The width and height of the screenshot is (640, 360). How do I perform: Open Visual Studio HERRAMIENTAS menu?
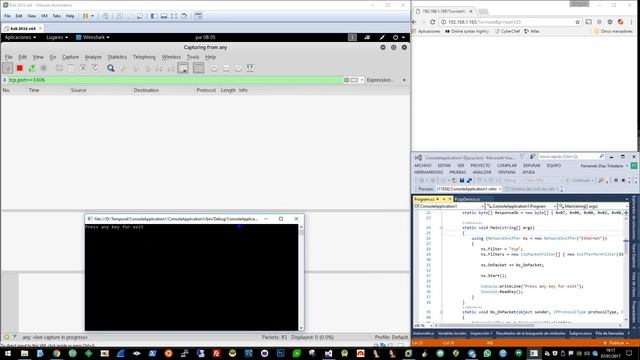tap(429, 172)
